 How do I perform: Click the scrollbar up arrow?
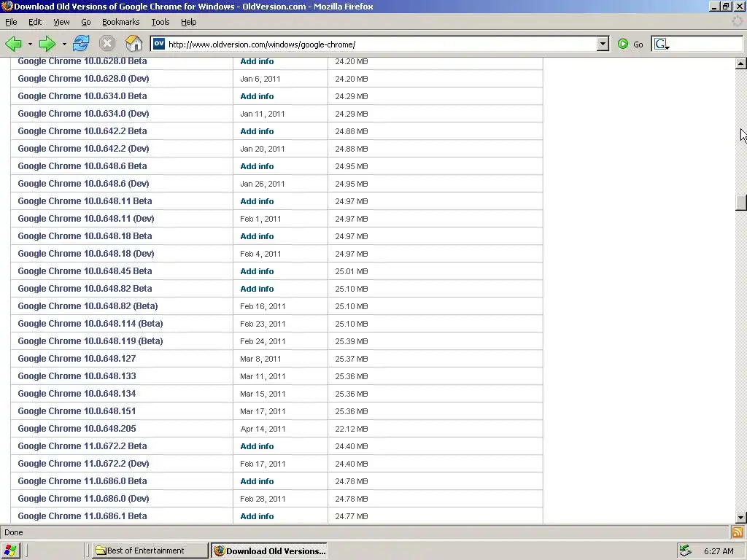pos(740,63)
